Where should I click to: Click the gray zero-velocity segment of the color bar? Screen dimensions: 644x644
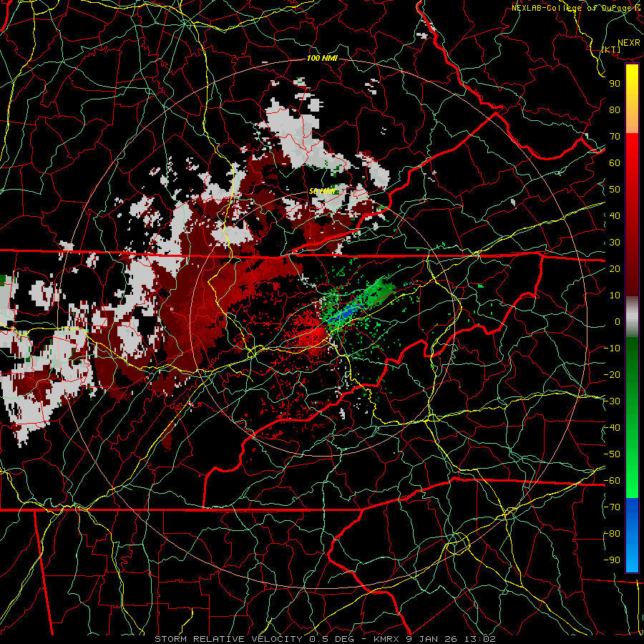632,317
